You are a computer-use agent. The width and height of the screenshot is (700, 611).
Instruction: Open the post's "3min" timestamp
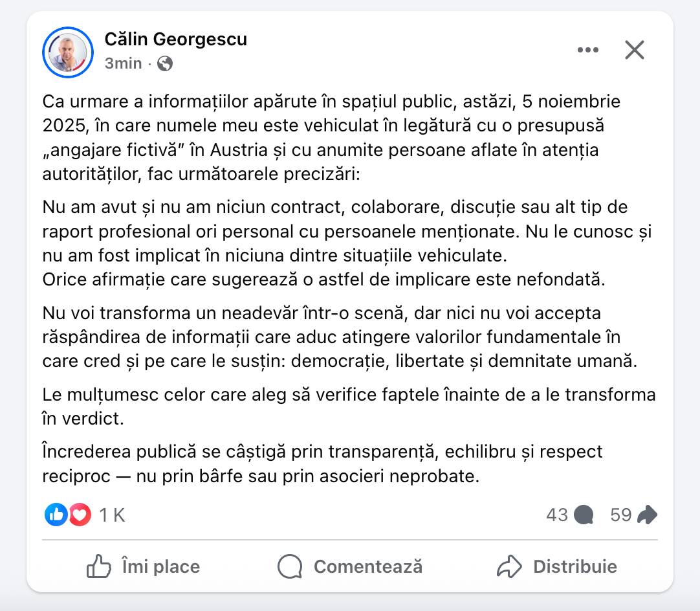point(123,63)
